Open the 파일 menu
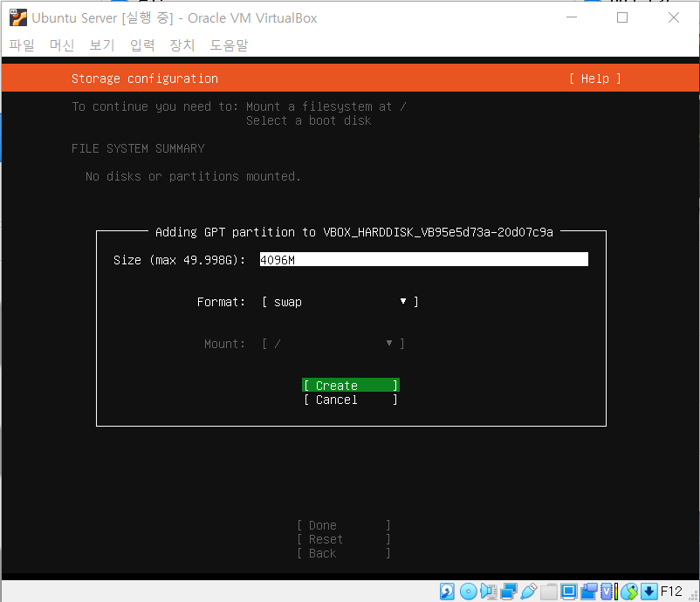The image size is (700, 602). [x=22, y=45]
